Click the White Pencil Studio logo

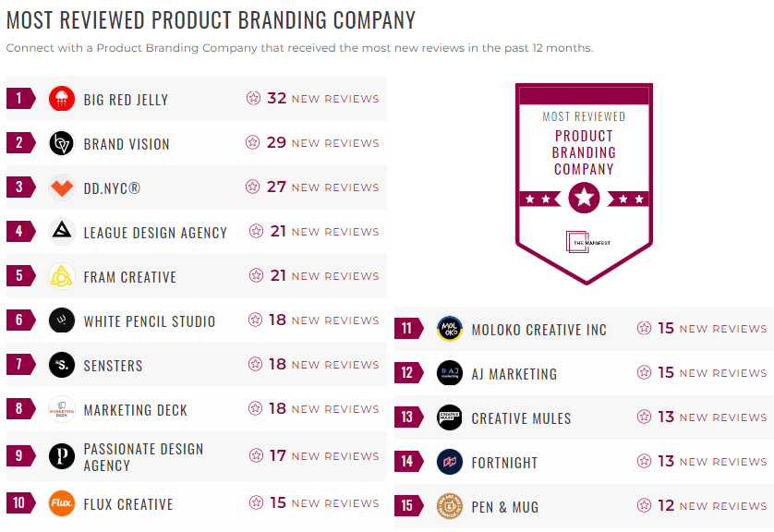(59, 320)
